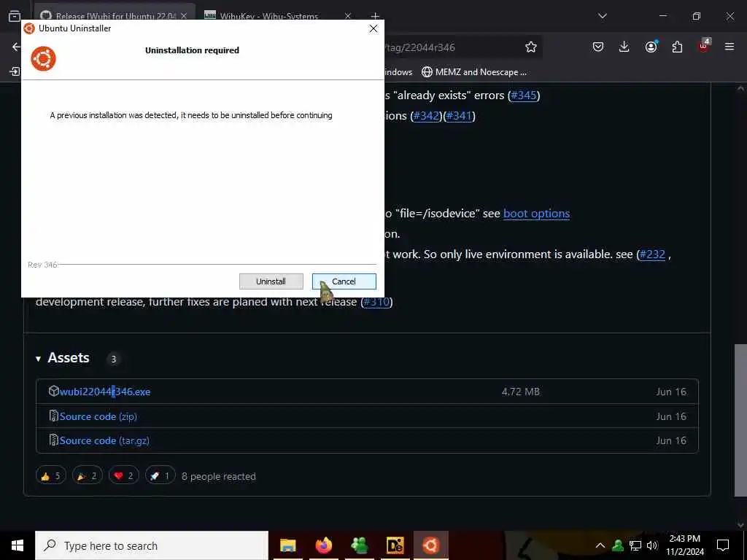The width and height of the screenshot is (747, 560).
Task: Click the rocket reaction
Action: 160,476
